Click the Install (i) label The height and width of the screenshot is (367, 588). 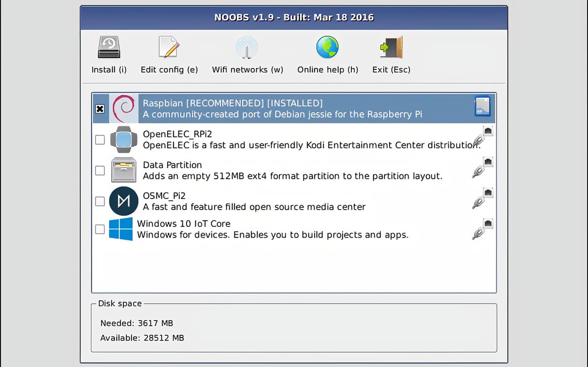click(109, 70)
